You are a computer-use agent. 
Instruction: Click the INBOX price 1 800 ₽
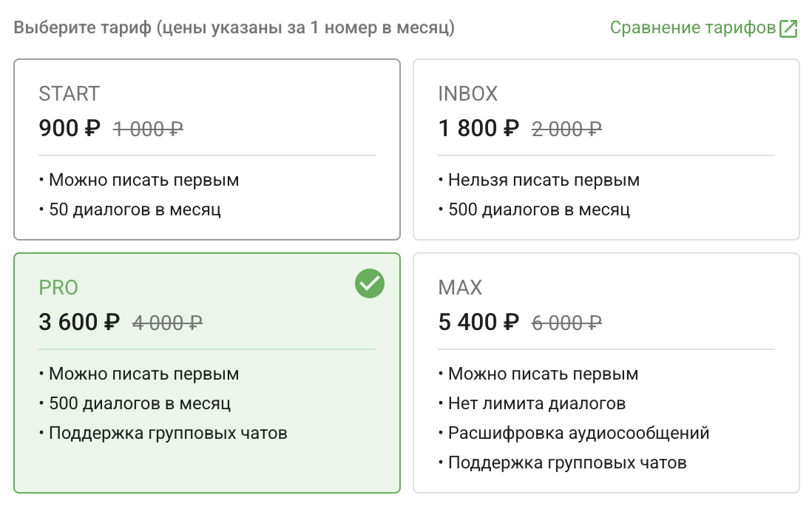478,129
